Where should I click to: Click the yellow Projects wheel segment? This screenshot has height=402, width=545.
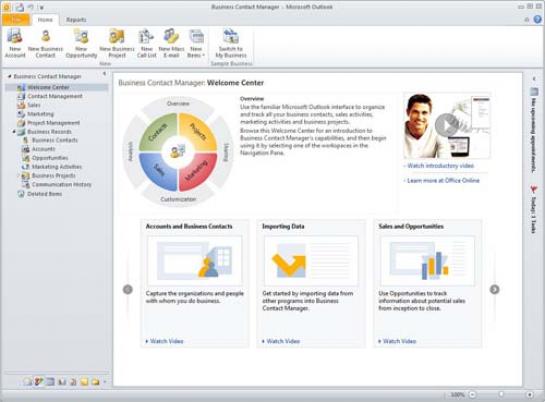pyautogui.click(x=198, y=132)
